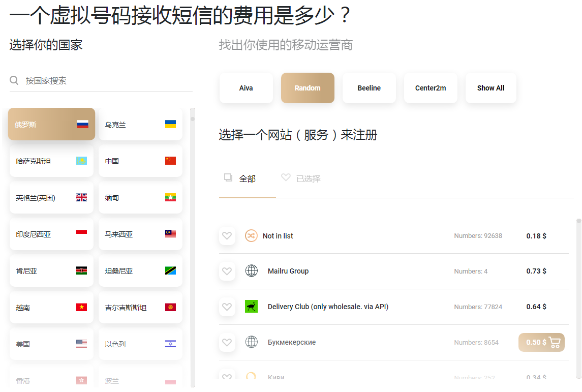Image resolution: width=582 pixels, height=392 pixels.
Task: Click the China flag icon
Action: pyautogui.click(x=170, y=161)
